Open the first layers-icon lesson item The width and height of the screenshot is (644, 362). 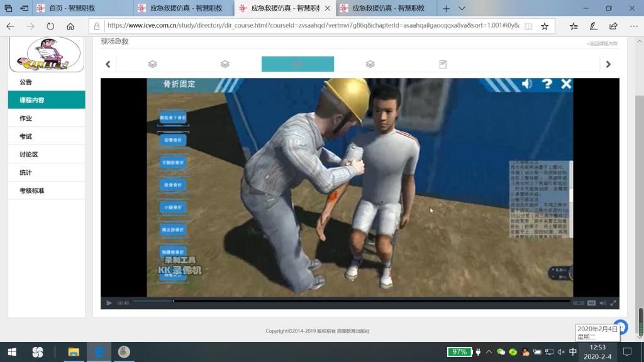tap(152, 64)
